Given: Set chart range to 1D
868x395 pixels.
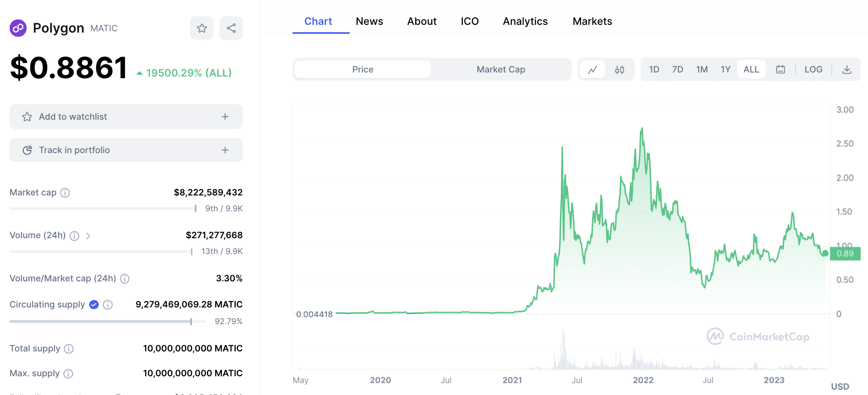Looking at the screenshot, I should click(654, 70).
